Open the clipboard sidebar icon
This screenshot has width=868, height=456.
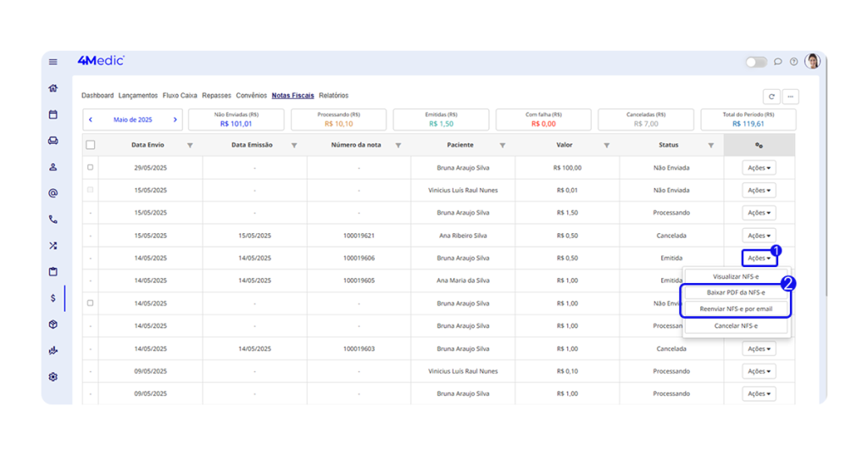point(53,272)
